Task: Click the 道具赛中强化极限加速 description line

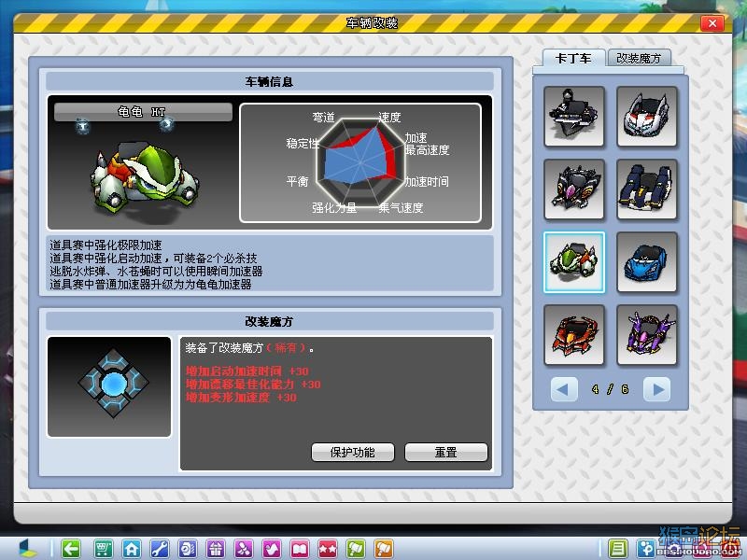Action: (106, 245)
